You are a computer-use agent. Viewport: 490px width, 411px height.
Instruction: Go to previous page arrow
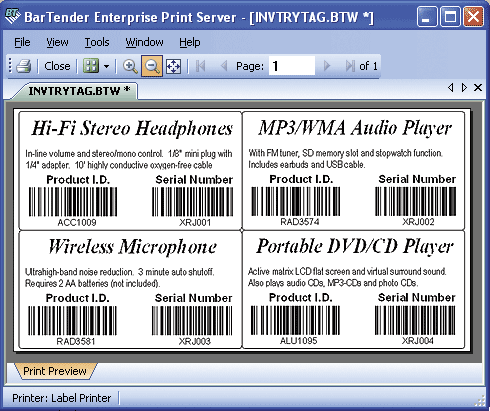224,66
